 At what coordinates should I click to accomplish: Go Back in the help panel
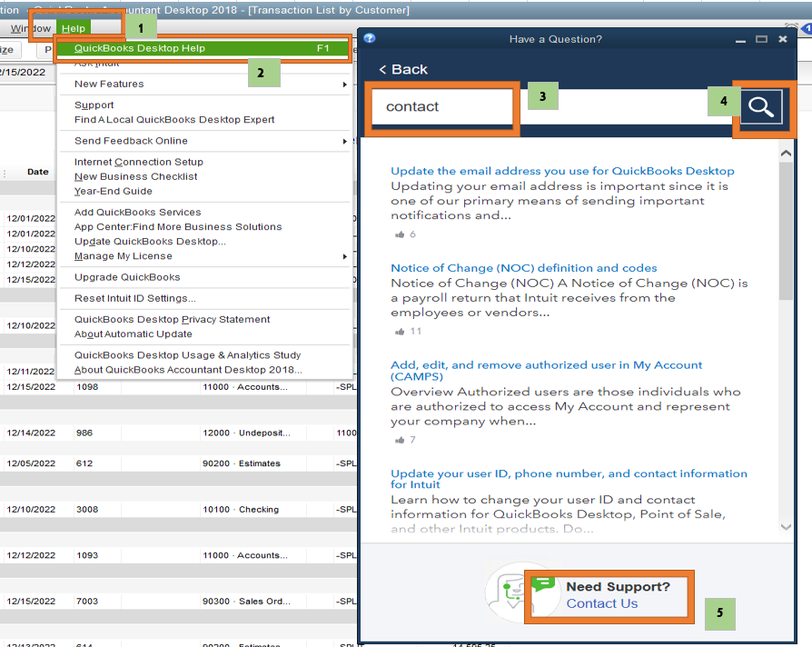403,69
